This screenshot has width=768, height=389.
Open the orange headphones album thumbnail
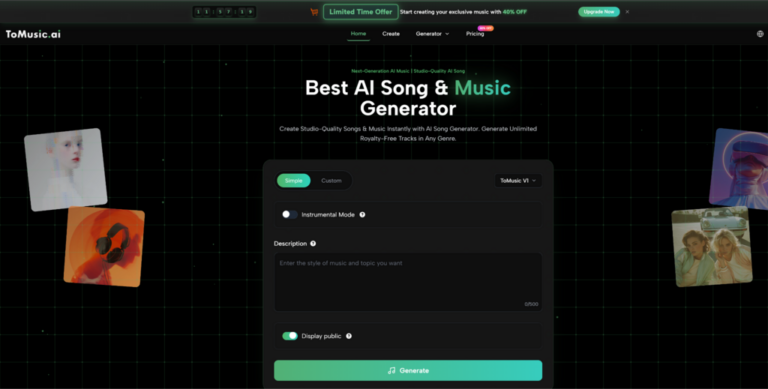coord(104,247)
